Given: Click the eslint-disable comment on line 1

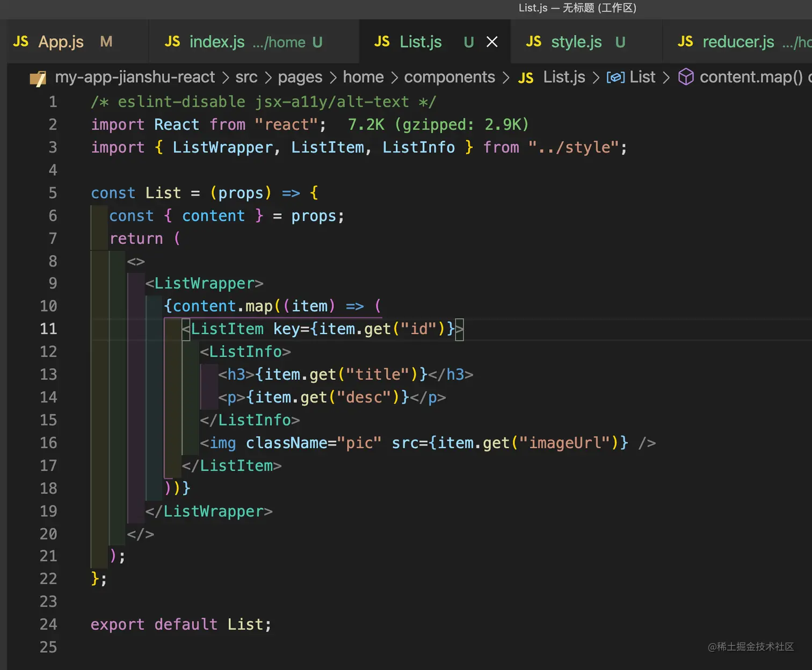Looking at the screenshot, I should [264, 102].
